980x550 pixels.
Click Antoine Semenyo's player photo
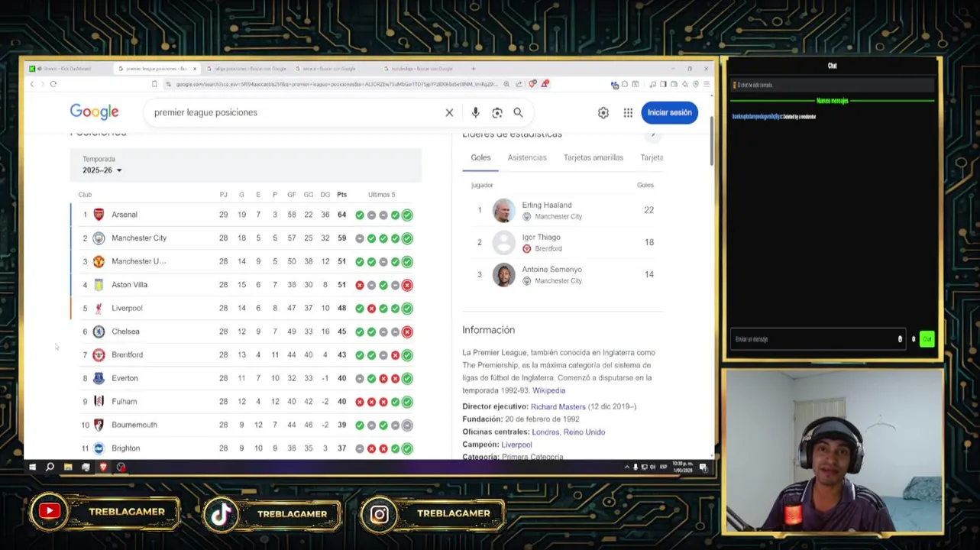click(503, 275)
